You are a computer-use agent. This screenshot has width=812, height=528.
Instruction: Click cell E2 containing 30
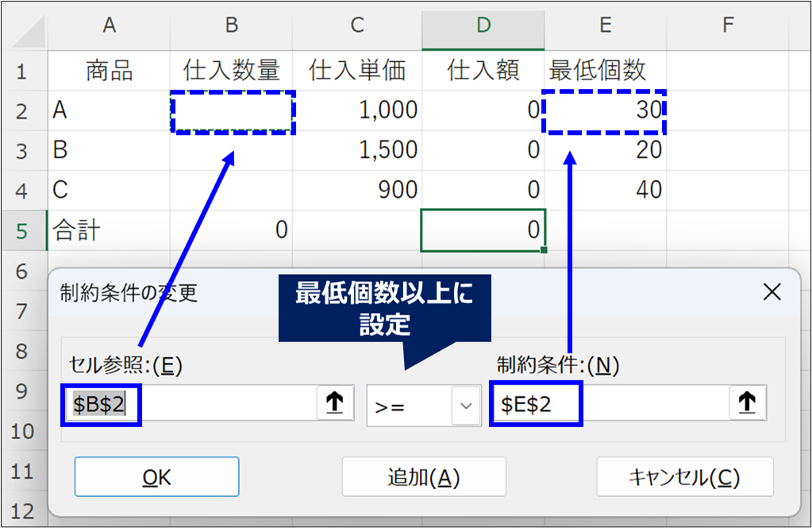click(605, 111)
